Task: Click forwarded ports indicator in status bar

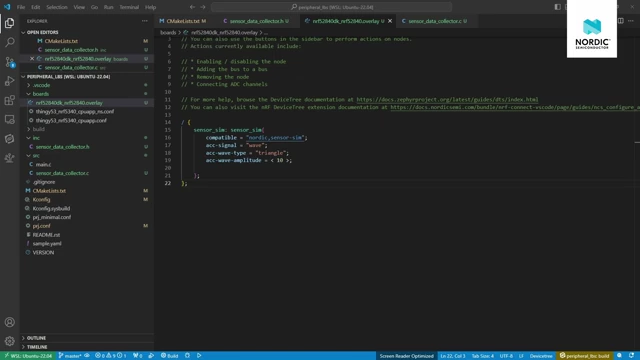Action: tap(138, 356)
